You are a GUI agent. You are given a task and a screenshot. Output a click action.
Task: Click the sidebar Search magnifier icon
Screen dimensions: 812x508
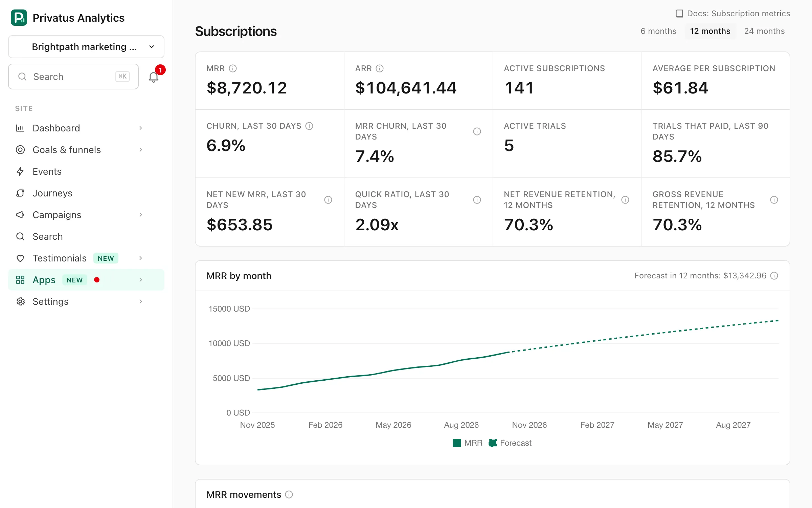click(x=20, y=236)
